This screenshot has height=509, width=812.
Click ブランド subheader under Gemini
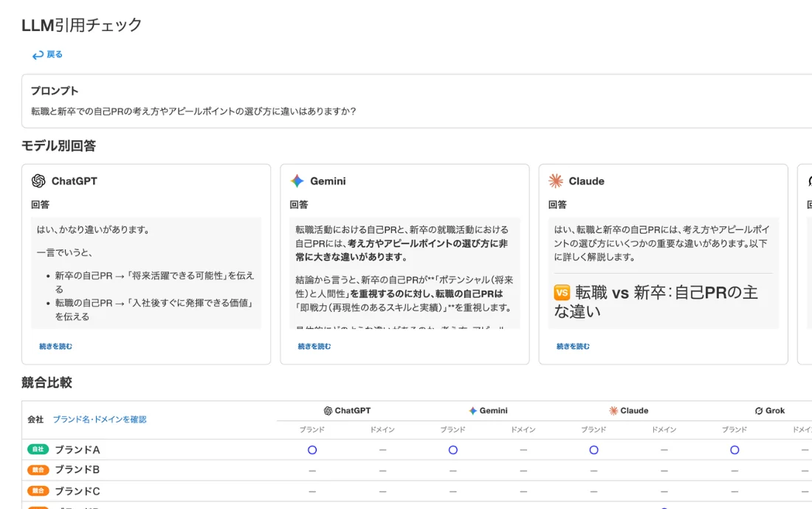coord(453,430)
